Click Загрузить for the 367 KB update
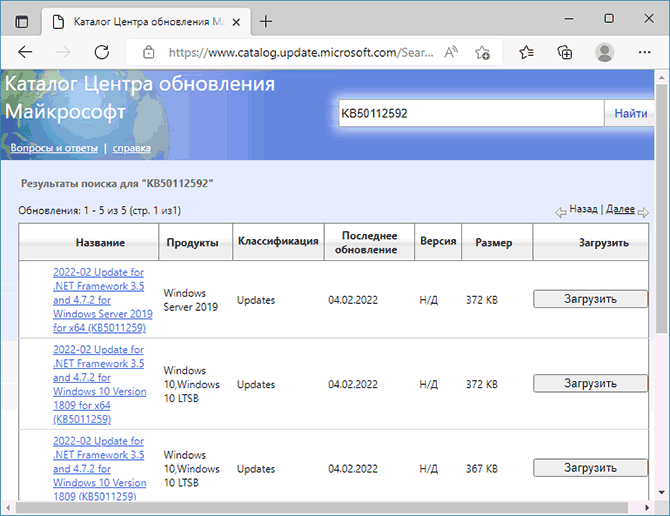The width and height of the screenshot is (670, 516). pos(590,468)
